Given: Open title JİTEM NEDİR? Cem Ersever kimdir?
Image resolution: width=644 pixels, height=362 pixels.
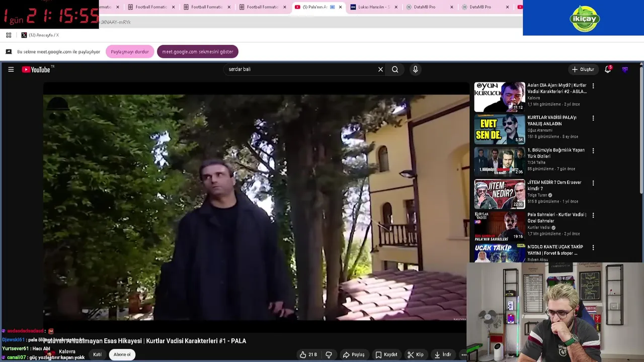Looking at the screenshot, I should [x=554, y=186].
